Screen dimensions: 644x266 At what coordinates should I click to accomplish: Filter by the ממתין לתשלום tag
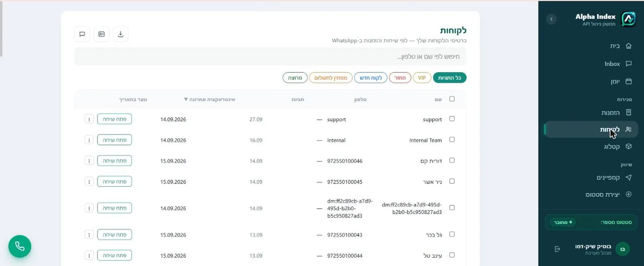click(x=331, y=78)
